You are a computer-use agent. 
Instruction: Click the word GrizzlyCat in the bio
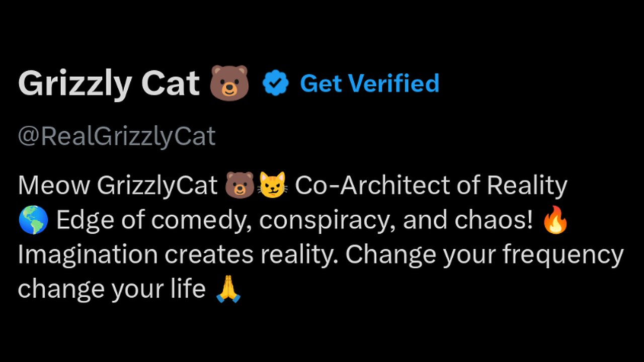pyautogui.click(x=157, y=186)
